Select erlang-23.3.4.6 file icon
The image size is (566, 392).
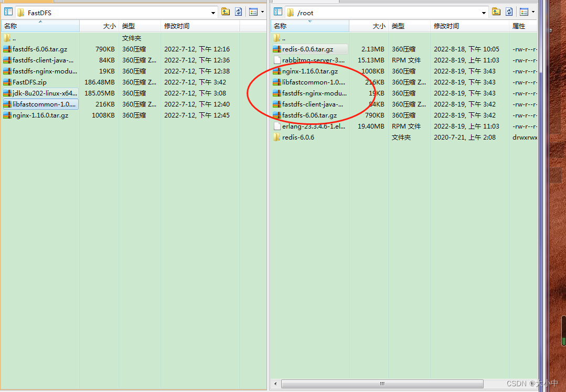tap(277, 126)
